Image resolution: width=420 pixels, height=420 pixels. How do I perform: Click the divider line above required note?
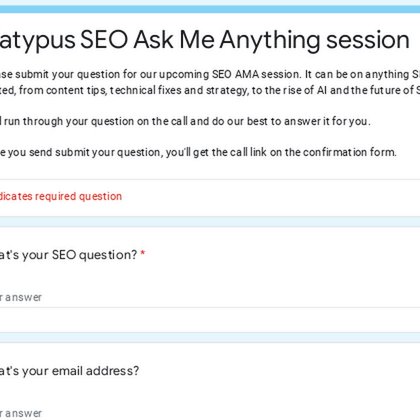coord(210,179)
